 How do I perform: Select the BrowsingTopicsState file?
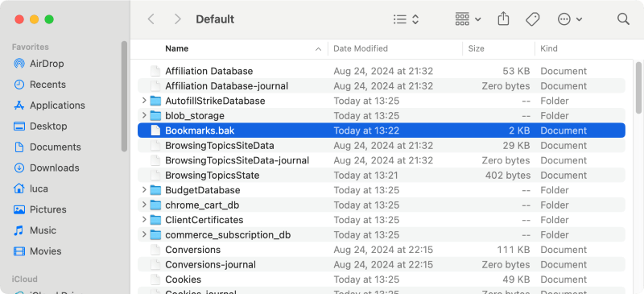(x=381, y=175)
